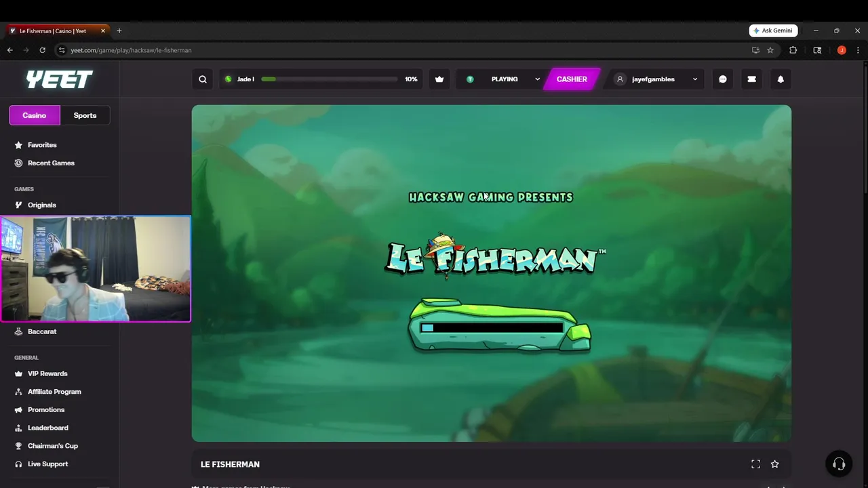Open VIP Rewards page
Viewport: 868px width, 488px height.
pos(47,373)
